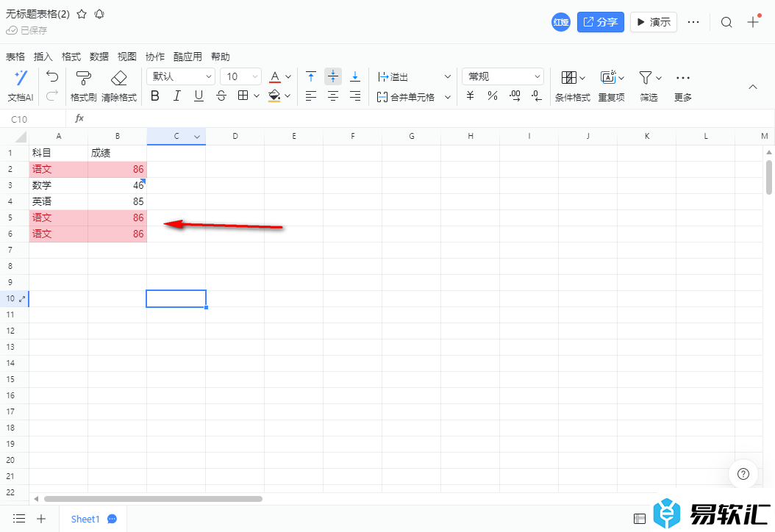
Task: Toggle strikethrough formatting
Action: click(221, 96)
